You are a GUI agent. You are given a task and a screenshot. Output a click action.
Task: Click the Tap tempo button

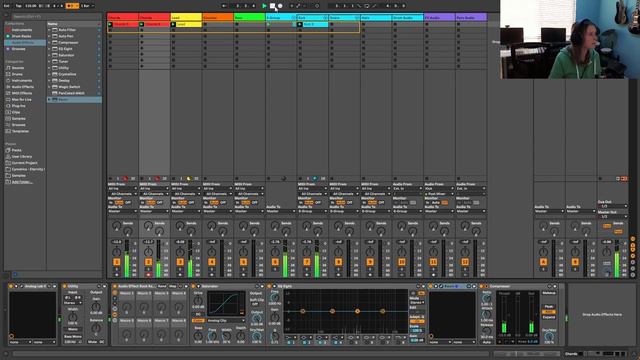19,6
